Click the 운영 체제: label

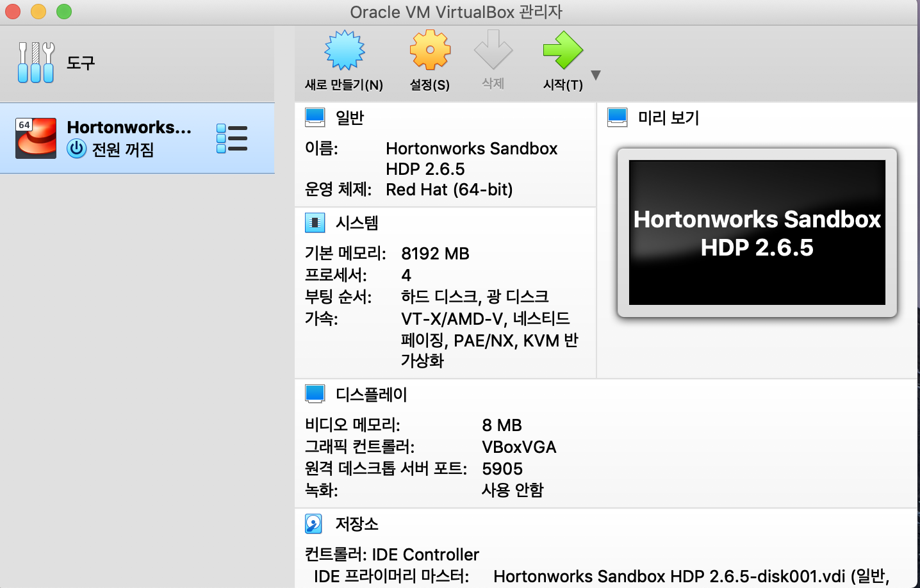(x=338, y=190)
